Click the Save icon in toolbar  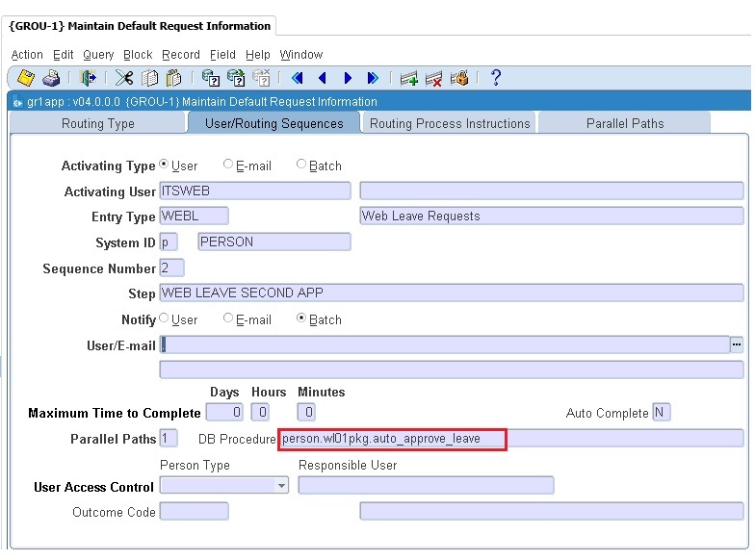point(26,78)
